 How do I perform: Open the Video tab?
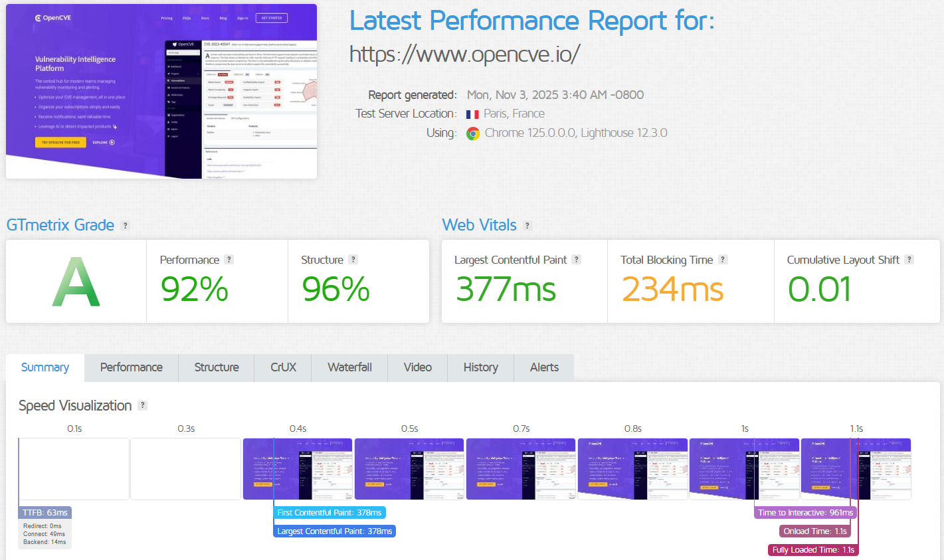pyautogui.click(x=418, y=367)
